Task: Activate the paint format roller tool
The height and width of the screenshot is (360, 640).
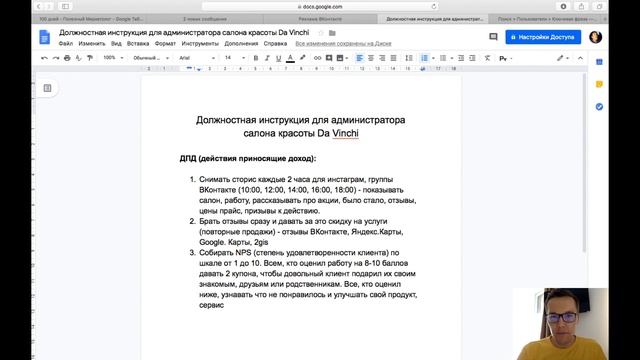Action: click(90, 58)
